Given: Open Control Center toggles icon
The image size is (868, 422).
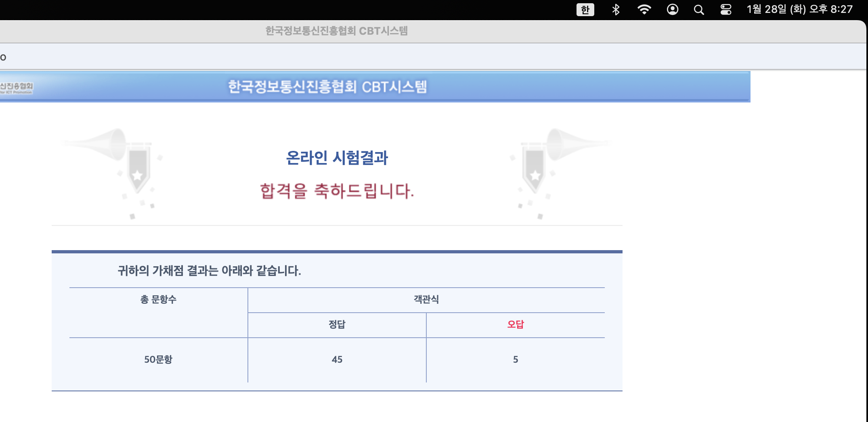Looking at the screenshot, I should coord(726,9).
